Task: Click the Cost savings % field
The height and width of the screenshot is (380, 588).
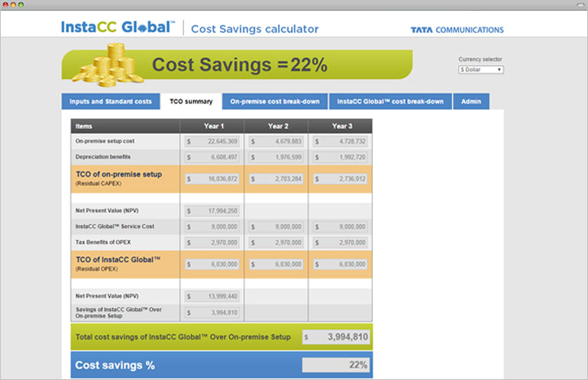Action: click(337, 365)
